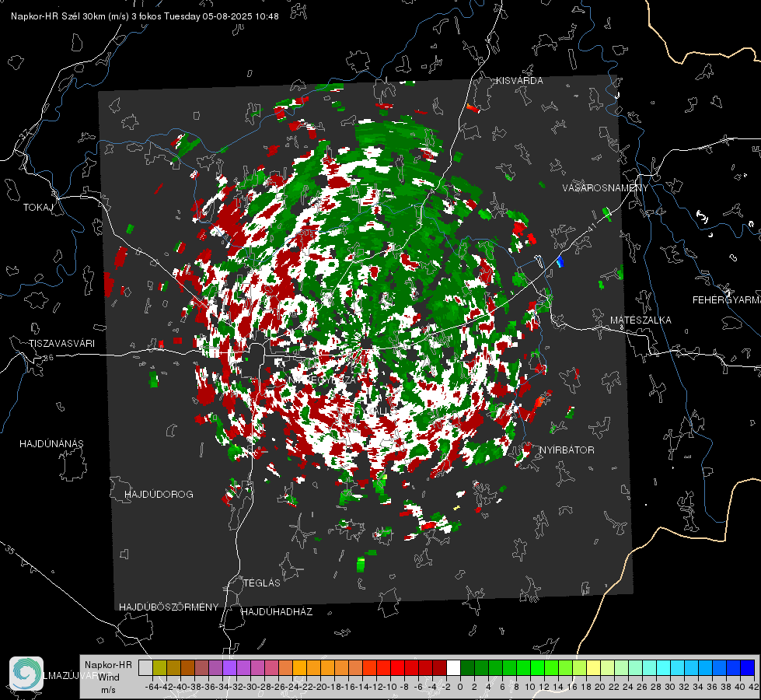Click the FEHÉRGYARMAT label at right edge
Viewport: 761px width, 700px height.
(727, 300)
